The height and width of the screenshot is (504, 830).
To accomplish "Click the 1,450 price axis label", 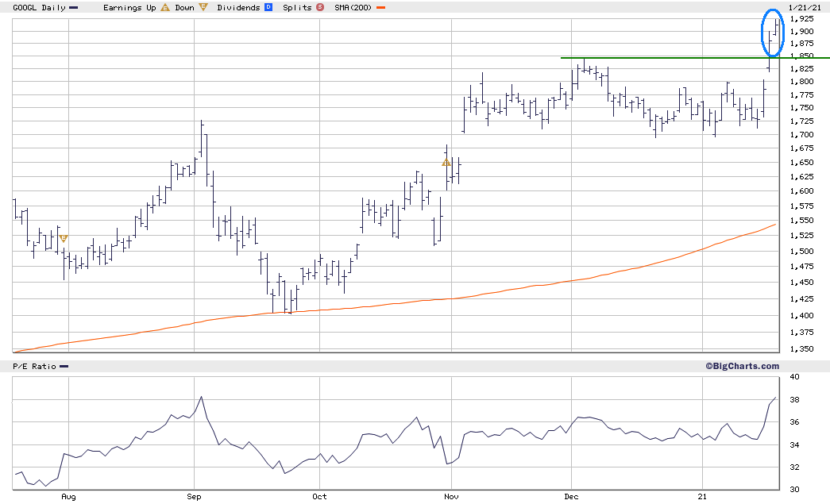I will [802, 283].
